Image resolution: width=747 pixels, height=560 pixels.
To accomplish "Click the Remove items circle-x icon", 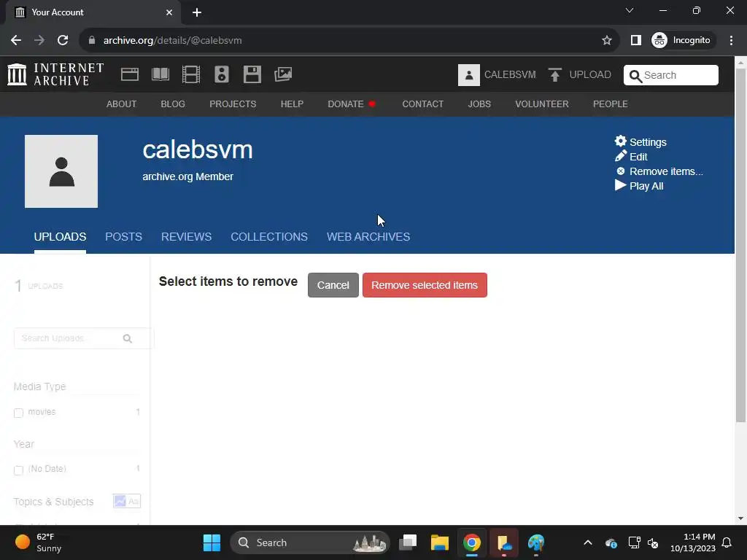I will pos(620,171).
